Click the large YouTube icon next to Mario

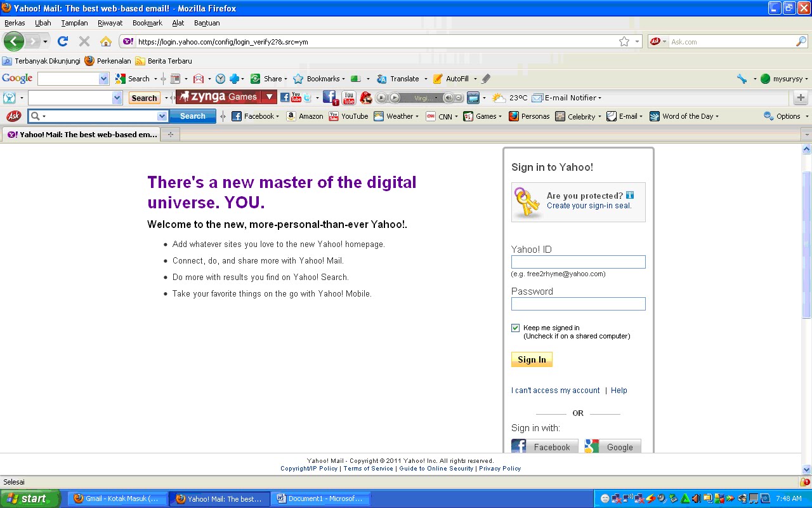[349, 97]
